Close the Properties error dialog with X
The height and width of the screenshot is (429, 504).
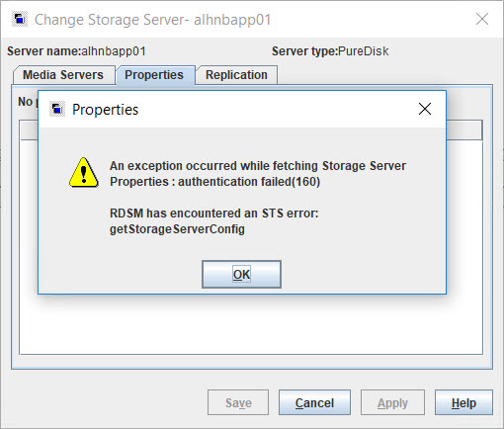click(x=425, y=109)
